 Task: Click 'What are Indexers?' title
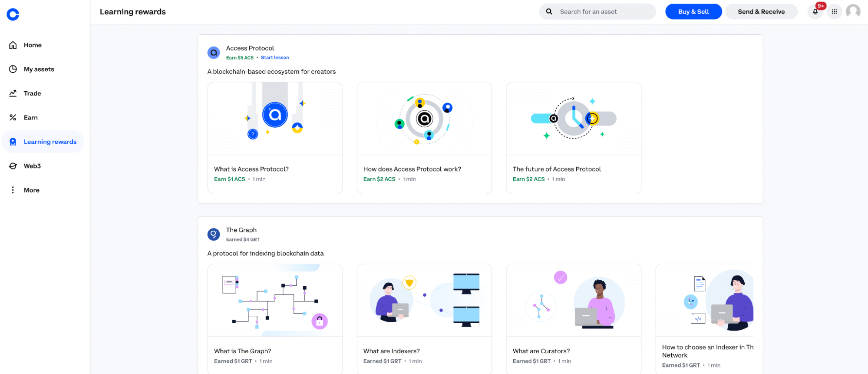(x=392, y=351)
